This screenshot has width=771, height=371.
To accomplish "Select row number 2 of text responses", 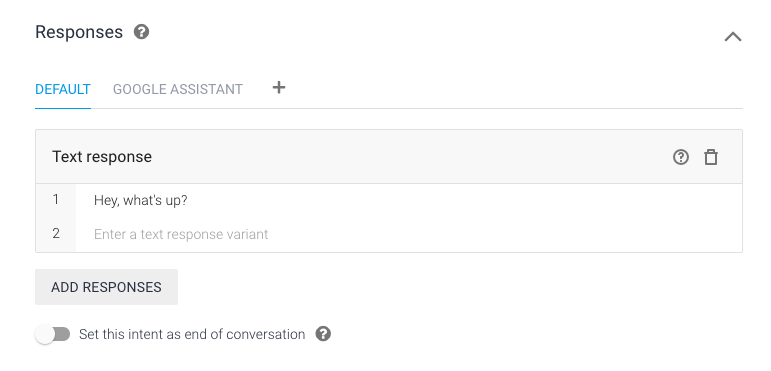I will click(x=56, y=233).
